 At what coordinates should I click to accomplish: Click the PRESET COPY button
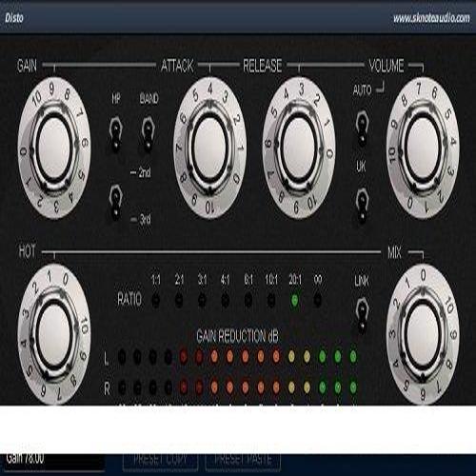161,461
